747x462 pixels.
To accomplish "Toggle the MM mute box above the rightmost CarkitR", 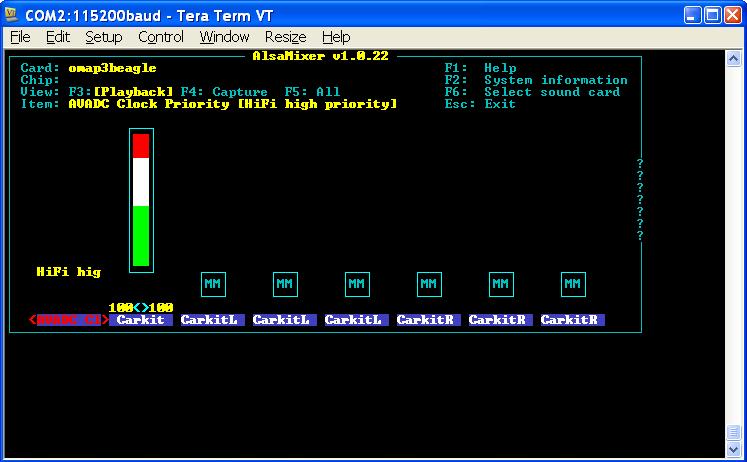I will [573, 284].
